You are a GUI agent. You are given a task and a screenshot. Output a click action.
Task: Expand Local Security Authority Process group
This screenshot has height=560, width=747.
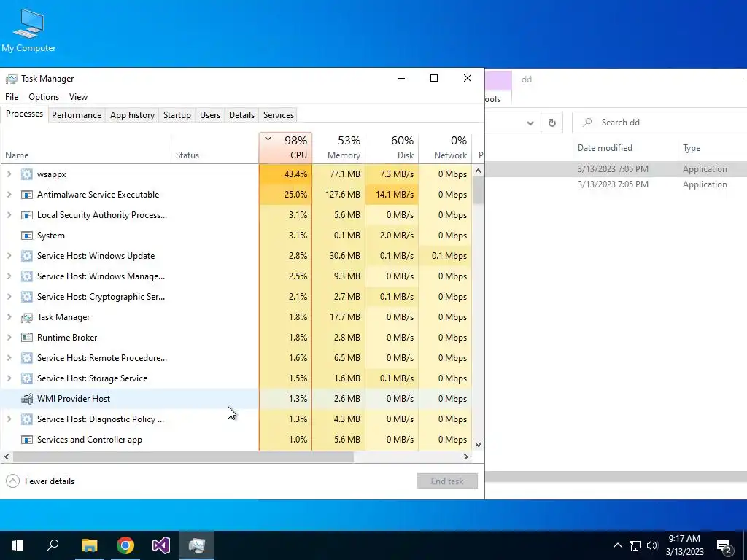(x=9, y=215)
